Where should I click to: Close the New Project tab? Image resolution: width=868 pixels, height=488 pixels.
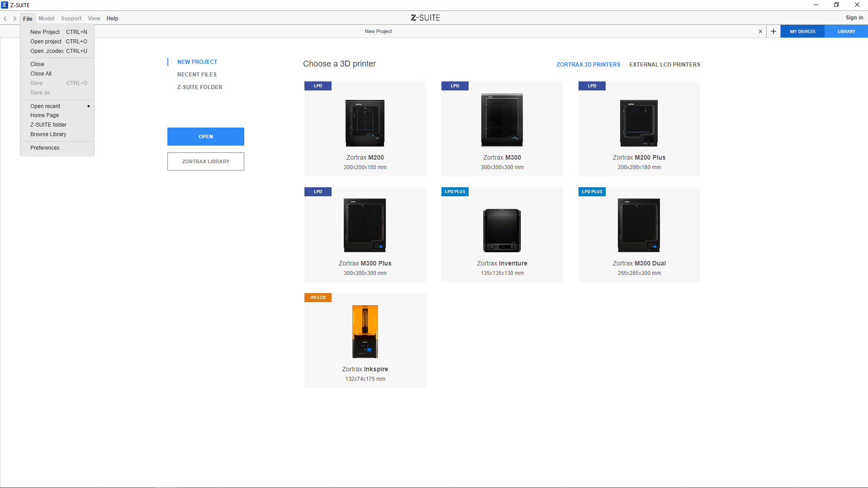tap(760, 31)
